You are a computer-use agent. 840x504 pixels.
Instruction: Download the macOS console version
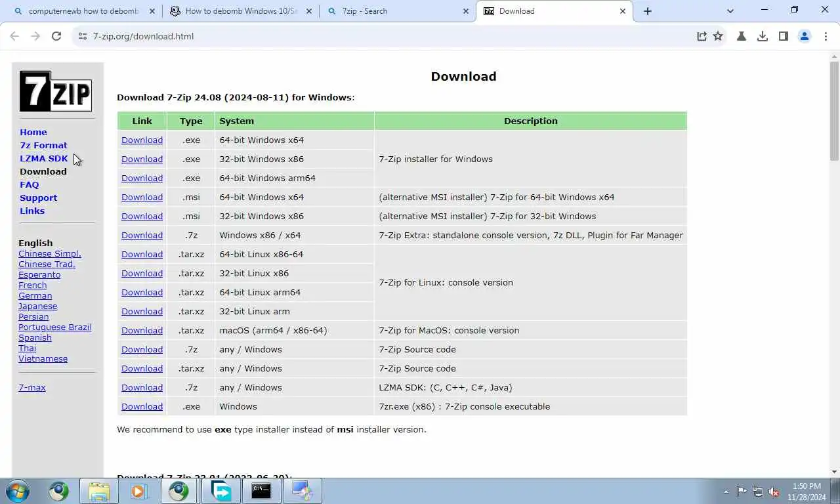point(142,330)
